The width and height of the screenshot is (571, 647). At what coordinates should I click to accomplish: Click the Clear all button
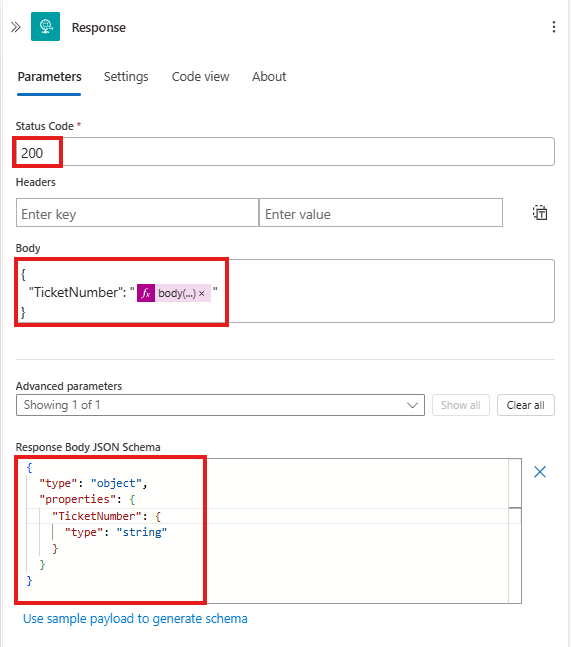point(526,405)
